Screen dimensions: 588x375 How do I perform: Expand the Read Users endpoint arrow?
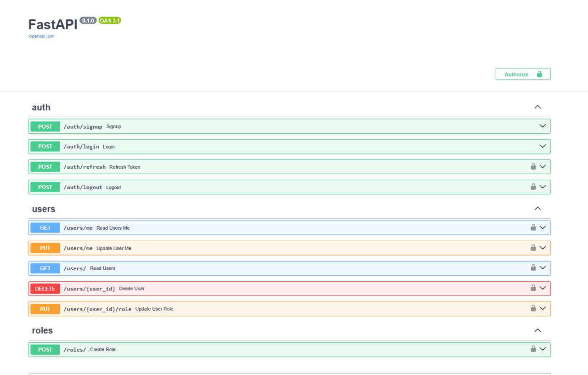point(543,267)
